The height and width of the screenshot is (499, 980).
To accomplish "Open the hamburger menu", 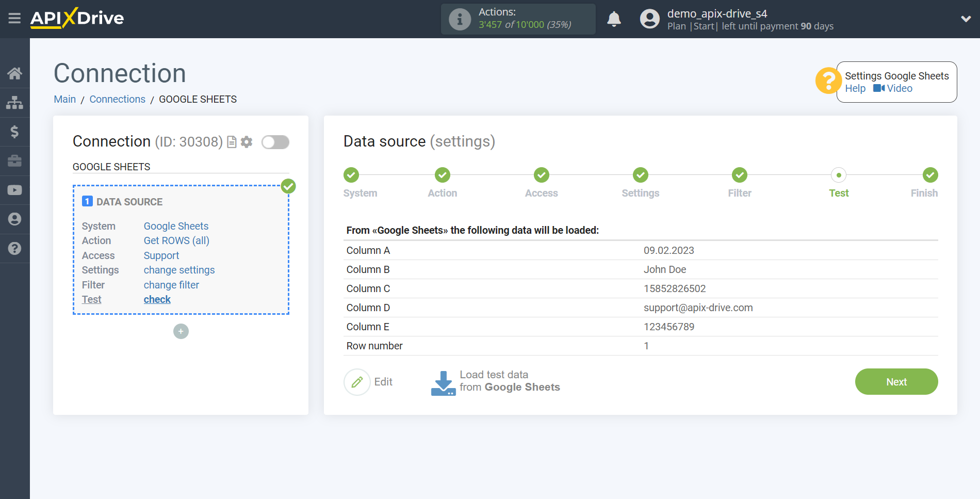I will [x=14, y=19].
